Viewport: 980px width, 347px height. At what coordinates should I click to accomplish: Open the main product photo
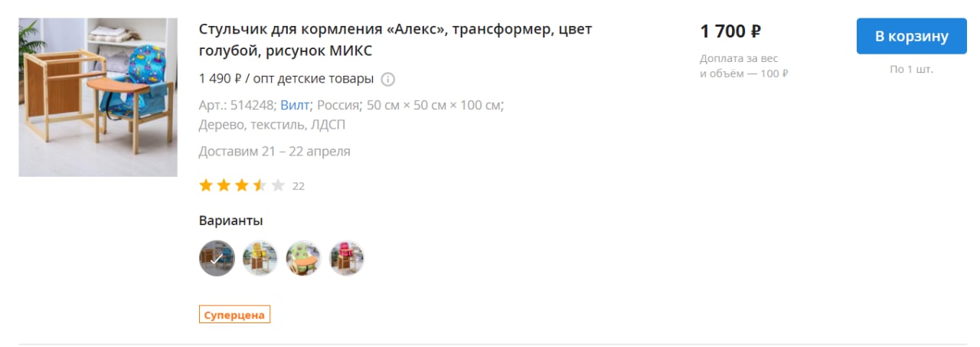pyautogui.click(x=98, y=97)
